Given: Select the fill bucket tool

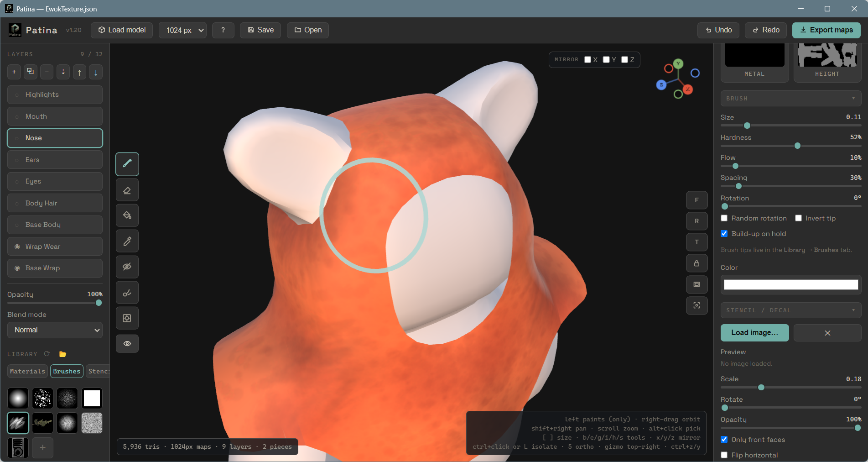Looking at the screenshot, I should 127,215.
